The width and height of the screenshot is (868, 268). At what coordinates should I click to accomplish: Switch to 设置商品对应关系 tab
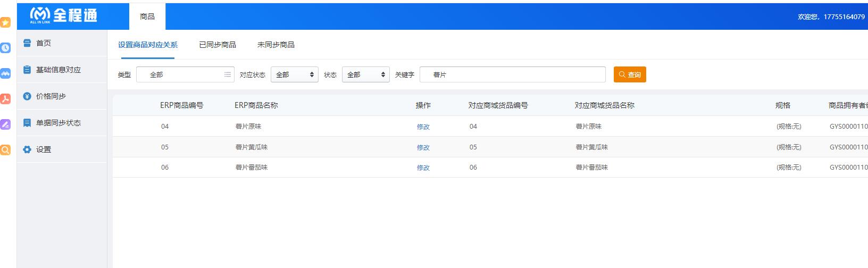click(x=148, y=45)
